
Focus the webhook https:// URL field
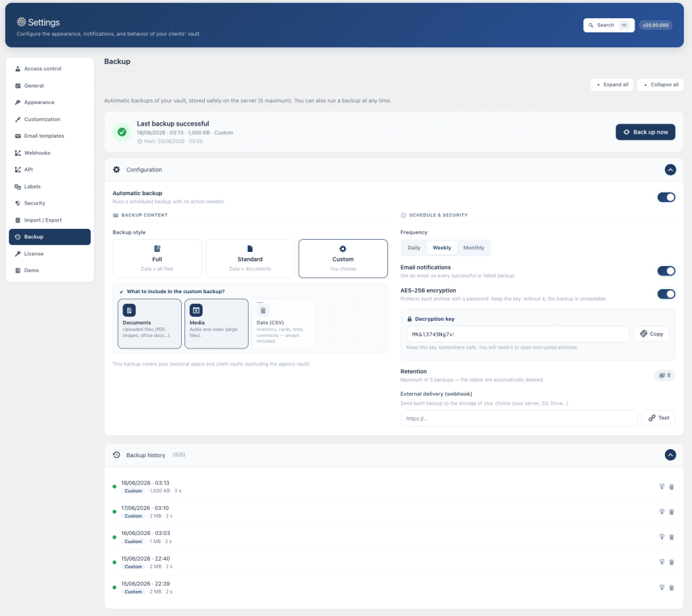point(520,418)
